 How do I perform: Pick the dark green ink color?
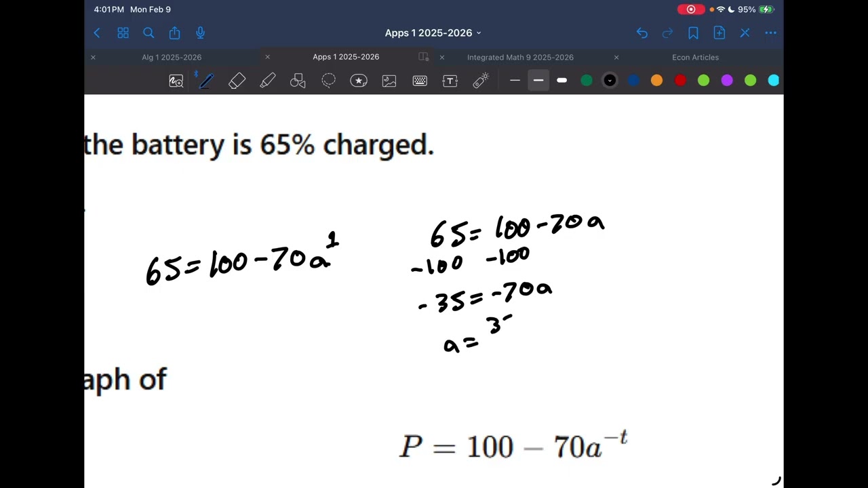tap(587, 81)
